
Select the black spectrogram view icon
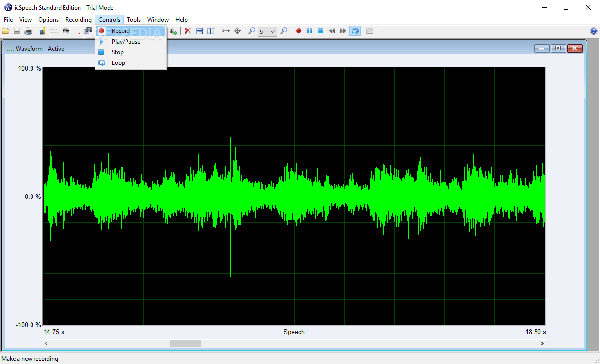click(x=65, y=31)
